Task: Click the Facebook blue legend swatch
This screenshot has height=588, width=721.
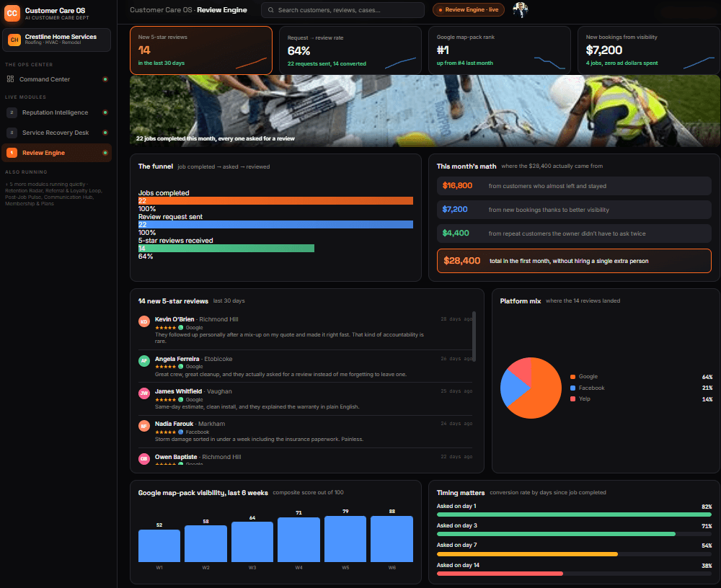Action: click(572, 388)
